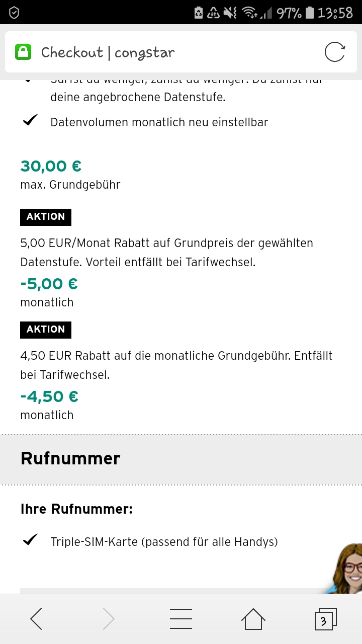The image size is (362, 644).
Task: Tap the 30,00 € price
Action: coord(51,166)
